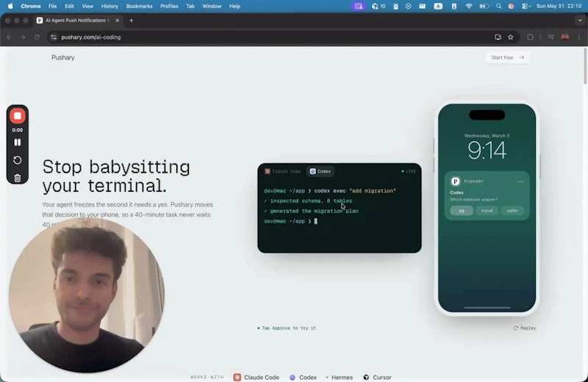Open the Chrome application menu
The width and height of the screenshot is (588, 382).
(x=31, y=6)
